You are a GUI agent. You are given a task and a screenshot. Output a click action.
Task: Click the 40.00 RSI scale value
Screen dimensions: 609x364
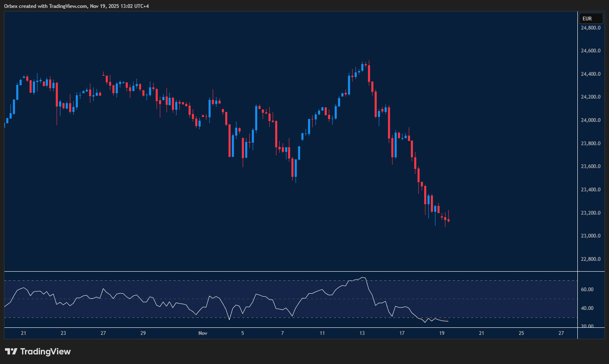click(x=587, y=308)
